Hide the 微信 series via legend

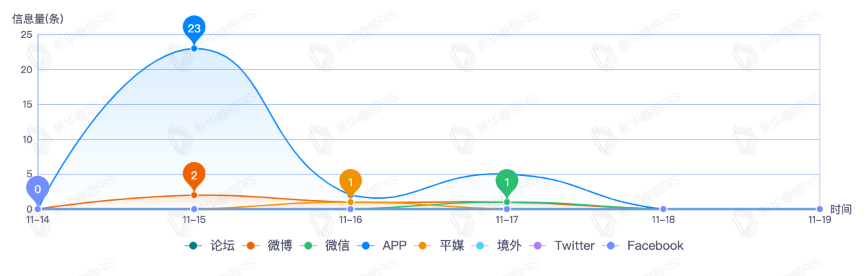coord(325,246)
